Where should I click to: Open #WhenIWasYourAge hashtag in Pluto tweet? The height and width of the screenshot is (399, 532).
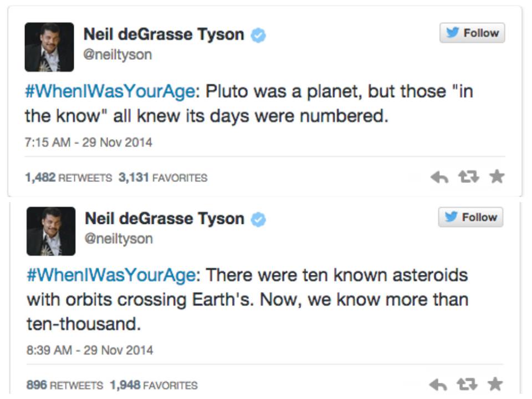click(x=110, y=91)
